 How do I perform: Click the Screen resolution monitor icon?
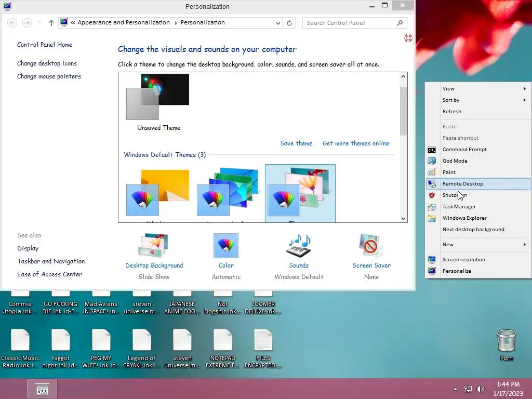pos(432,260)
